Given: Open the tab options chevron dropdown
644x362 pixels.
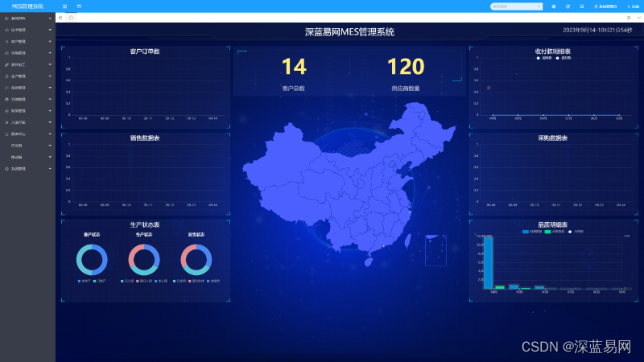Looking at the screenshot, I should [x=638, y=18].
